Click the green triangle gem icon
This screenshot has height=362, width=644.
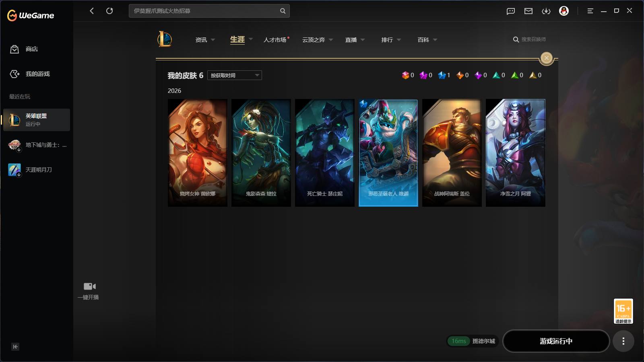click(515, 75)
